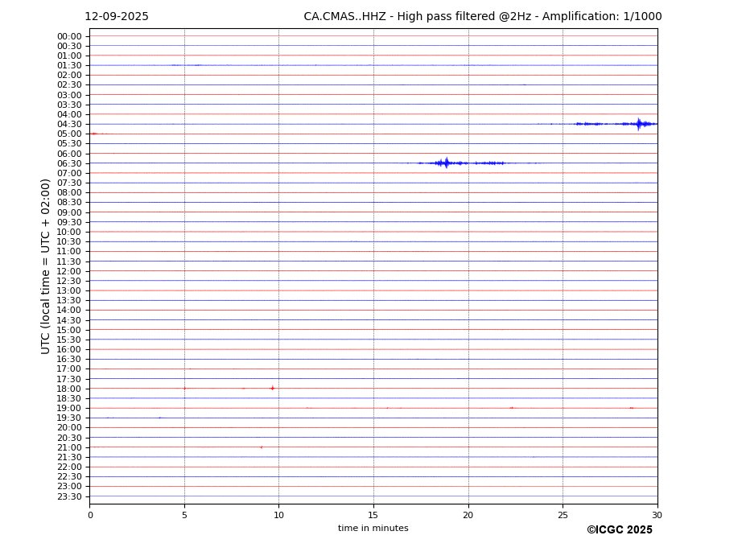Click the 15:00 time row label
This screenshot has height=560, width=746.
coord(69,330)
